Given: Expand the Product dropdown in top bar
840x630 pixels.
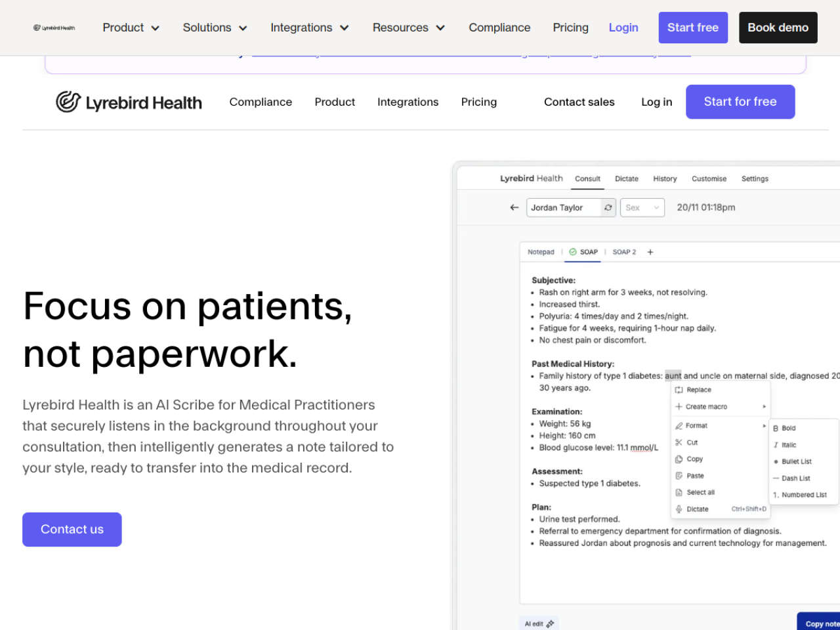Looking at the screenshot, I should [x=131, y=28].
